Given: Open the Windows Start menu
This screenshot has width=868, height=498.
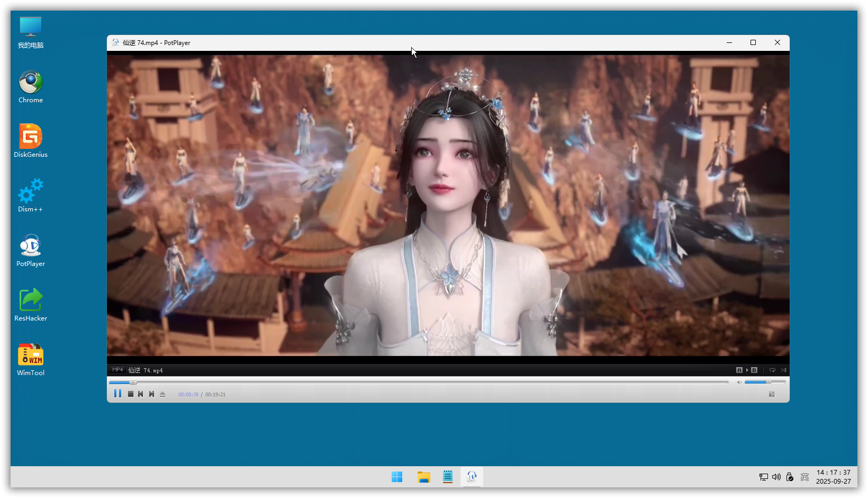Looking at the screenshot, I should click(397, 477).
